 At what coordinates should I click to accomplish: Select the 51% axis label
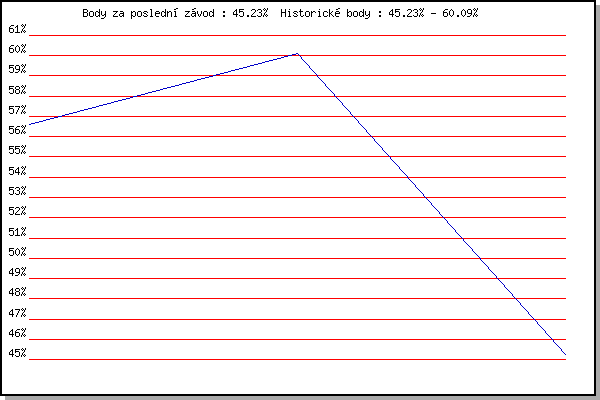pos(17,232)
